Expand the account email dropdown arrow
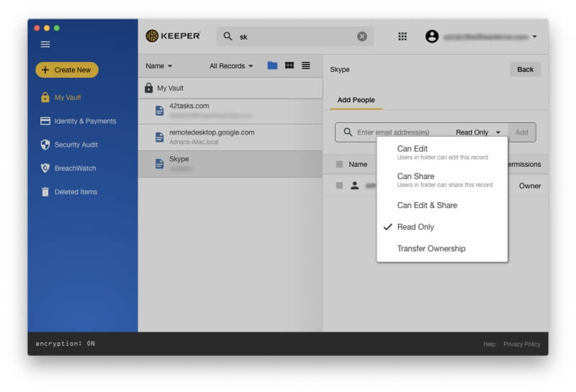The image size is (576, 392). click(x=534, y=37)
